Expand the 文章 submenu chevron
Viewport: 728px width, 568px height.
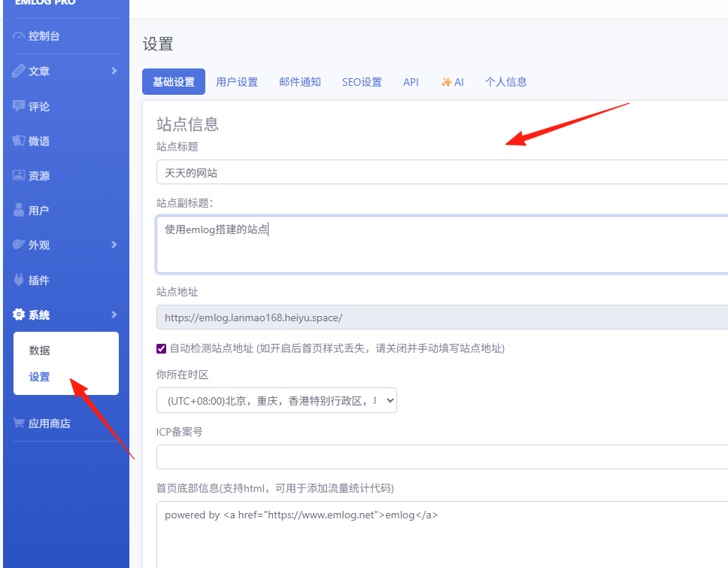point(114,71)
